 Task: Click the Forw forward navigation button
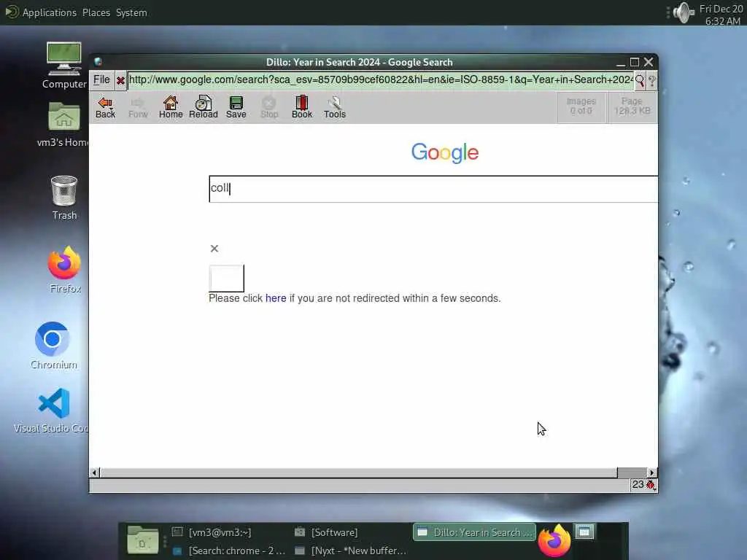click(138, 107)
